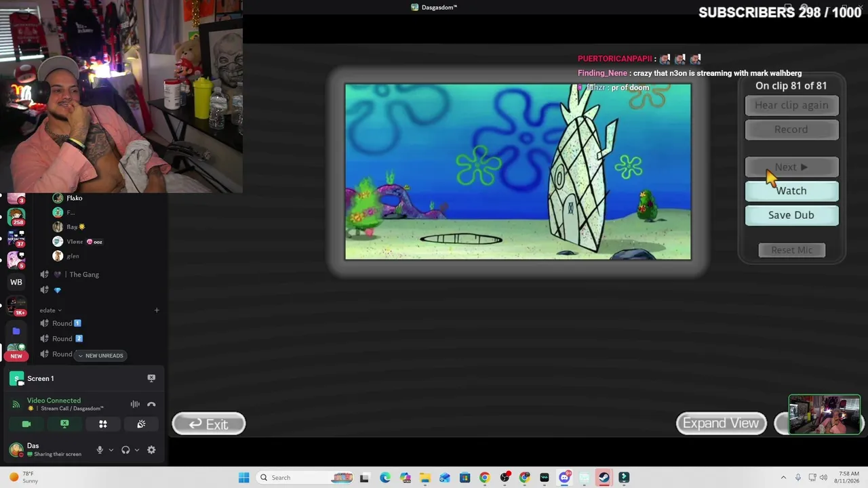Open Discord User Settings gear

tap(151, 450)
